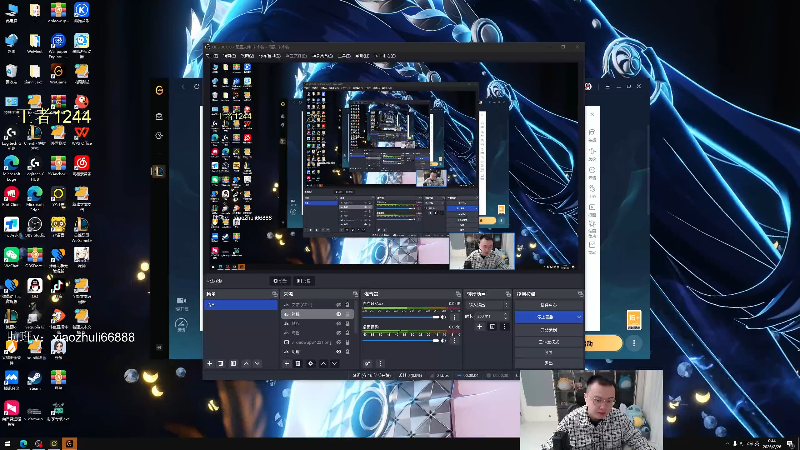Open the Windows Start button

click(x=7, y=444)
